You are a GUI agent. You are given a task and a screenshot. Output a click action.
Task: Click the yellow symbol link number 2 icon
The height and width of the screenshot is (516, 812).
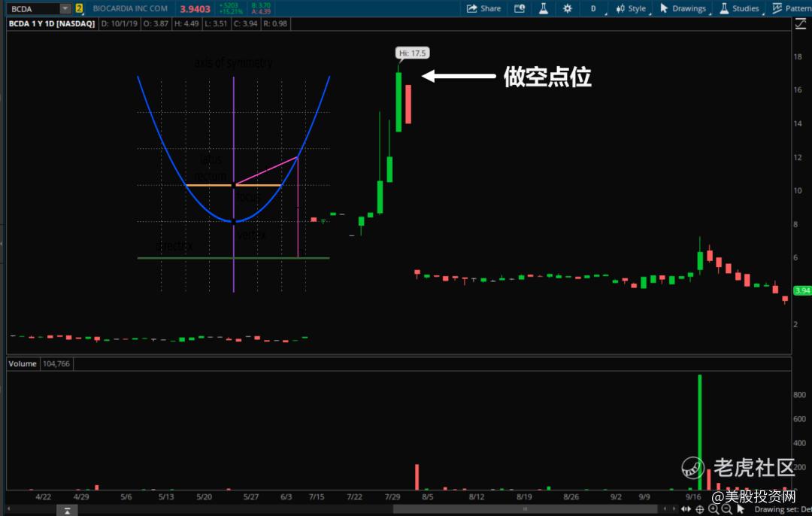[x=79, y=8]
